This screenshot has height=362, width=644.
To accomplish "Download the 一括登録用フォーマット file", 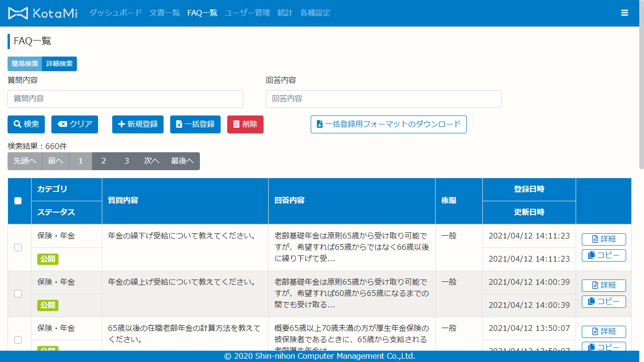I will pos(388,124).
